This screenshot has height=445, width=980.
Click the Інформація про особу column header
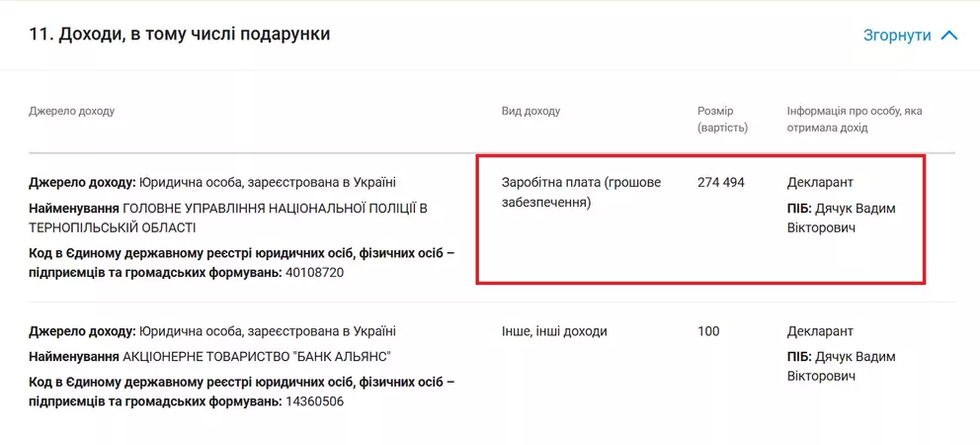[x=854, y=119]
